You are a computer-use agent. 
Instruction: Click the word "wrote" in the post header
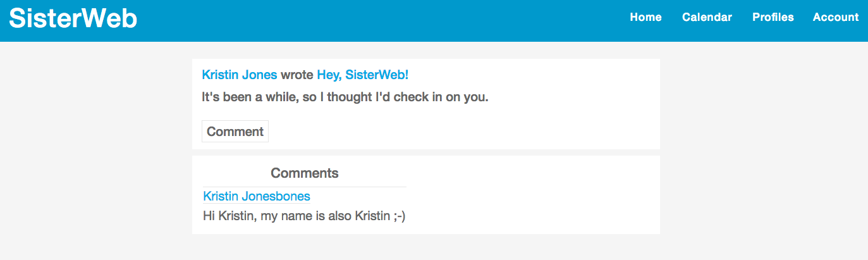296,75
